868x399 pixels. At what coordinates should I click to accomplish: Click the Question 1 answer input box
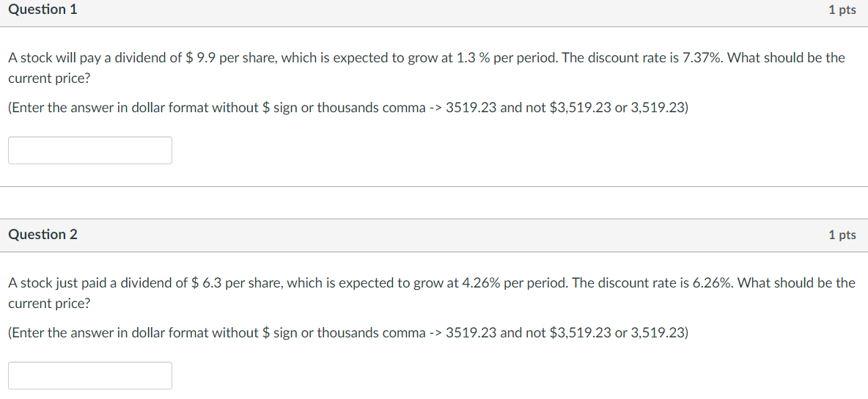coord(89,150)
